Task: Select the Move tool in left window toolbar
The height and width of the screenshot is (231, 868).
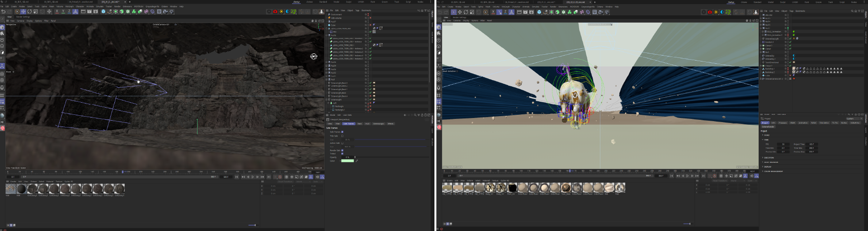Action: tap(23, 11)
